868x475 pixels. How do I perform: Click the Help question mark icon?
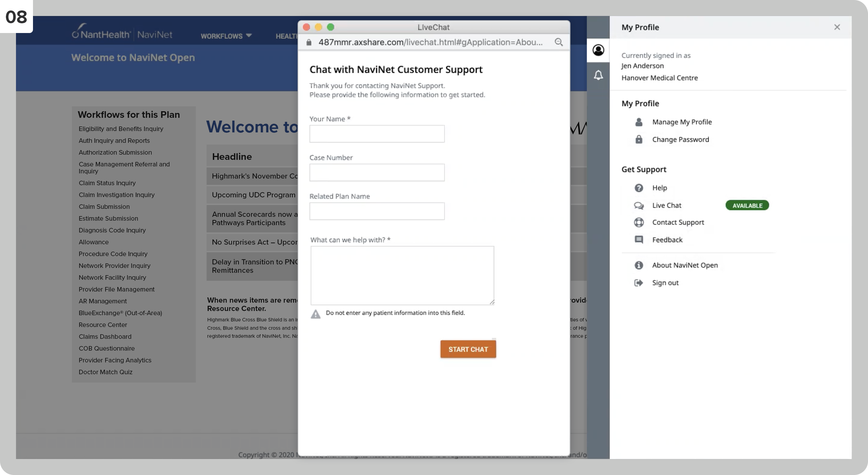click(x=639, y=188)
